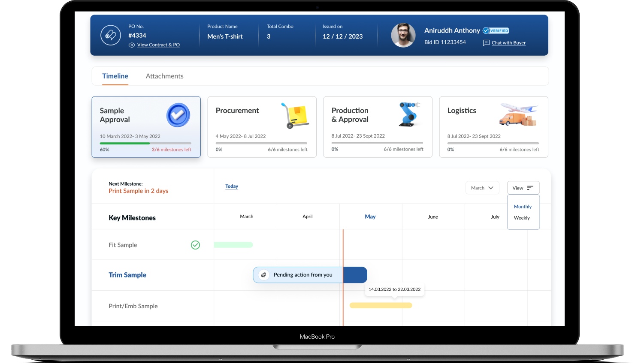The image size is (635, 364).
Task: Open the View filter dropdown
Action: pyautogui.click(x=523, y=187)
